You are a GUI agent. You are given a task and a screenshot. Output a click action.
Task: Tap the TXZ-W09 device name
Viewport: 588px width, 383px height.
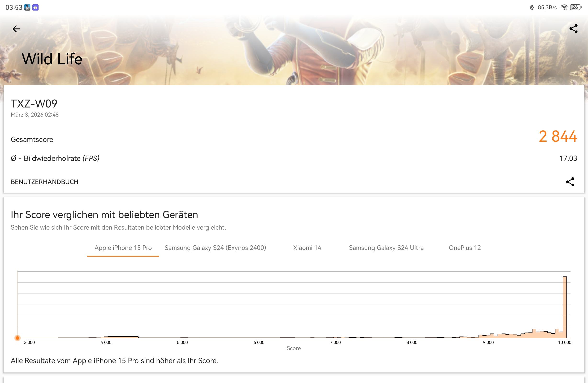(x=34, y=104)
